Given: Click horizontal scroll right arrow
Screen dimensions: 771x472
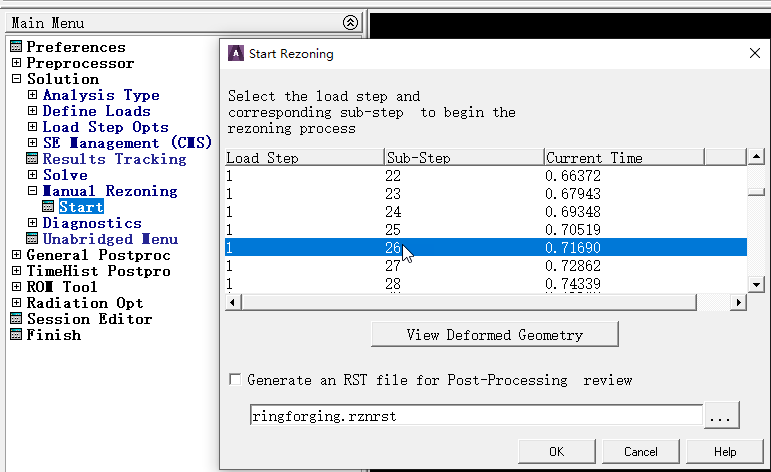Looking at the screenshot, I should [x=738, y=302].
